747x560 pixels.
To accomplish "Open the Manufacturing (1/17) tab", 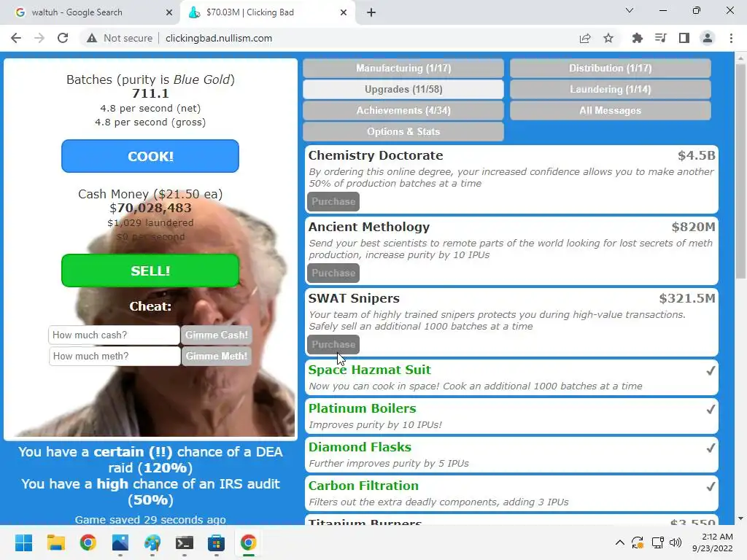I will pyautogui.click(x=403, y=68).
